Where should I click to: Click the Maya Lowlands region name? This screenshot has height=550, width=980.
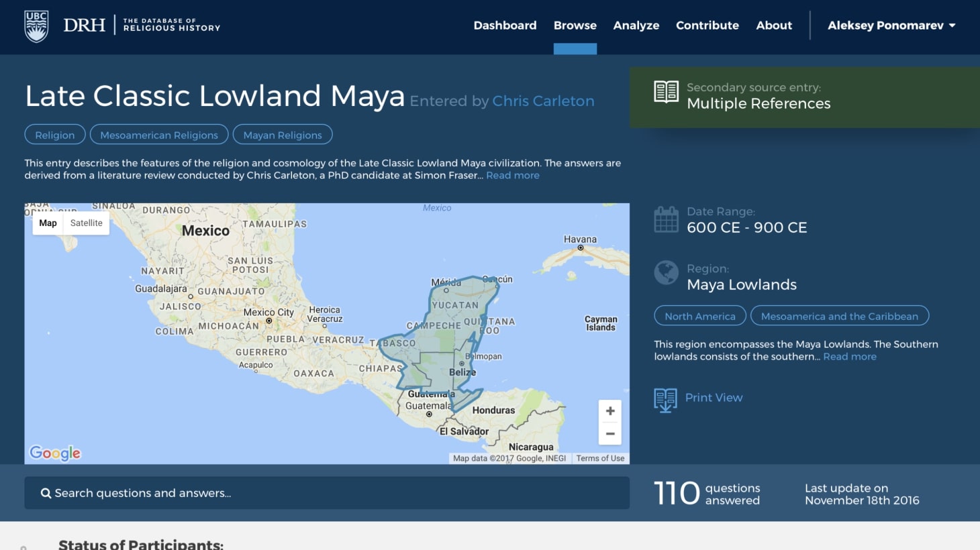click(x=742, y=284)
